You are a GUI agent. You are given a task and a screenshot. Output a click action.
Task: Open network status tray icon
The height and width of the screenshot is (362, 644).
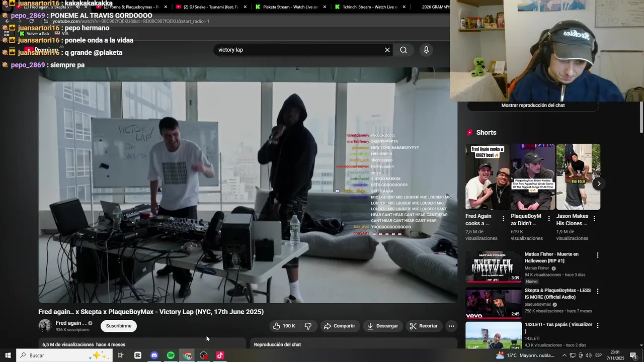(x=573, y=355)
